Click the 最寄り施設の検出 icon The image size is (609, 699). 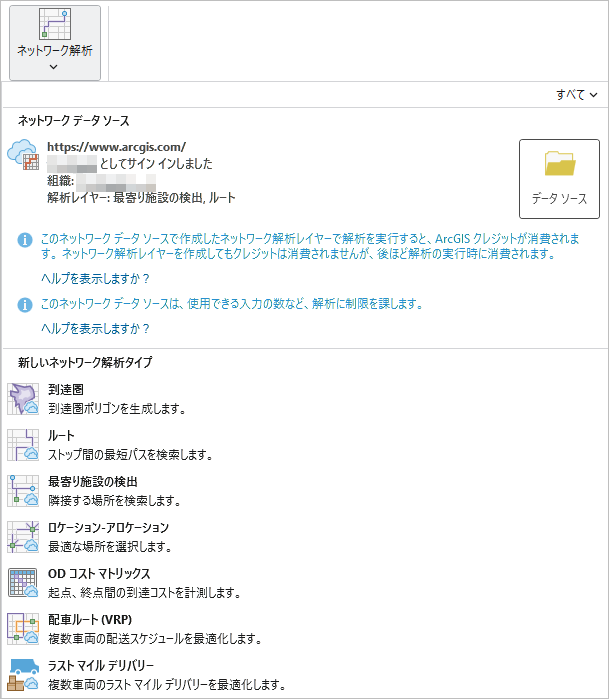(22, 490)
